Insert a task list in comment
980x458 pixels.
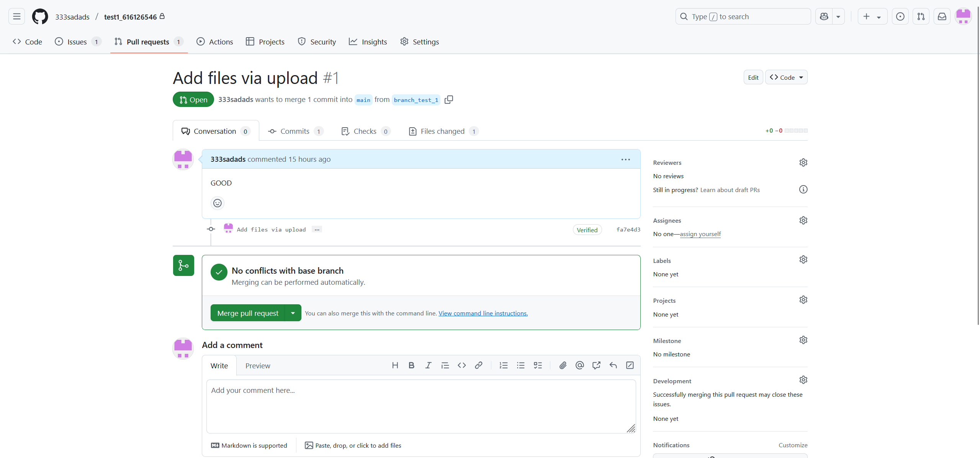(538, 365)
